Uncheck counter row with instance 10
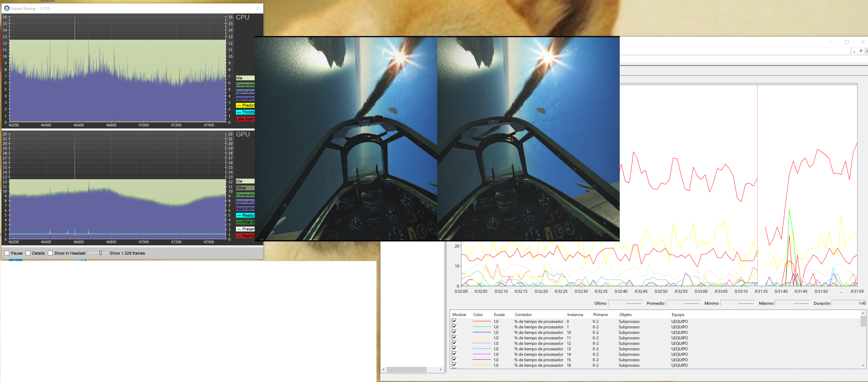 point(454,332)
